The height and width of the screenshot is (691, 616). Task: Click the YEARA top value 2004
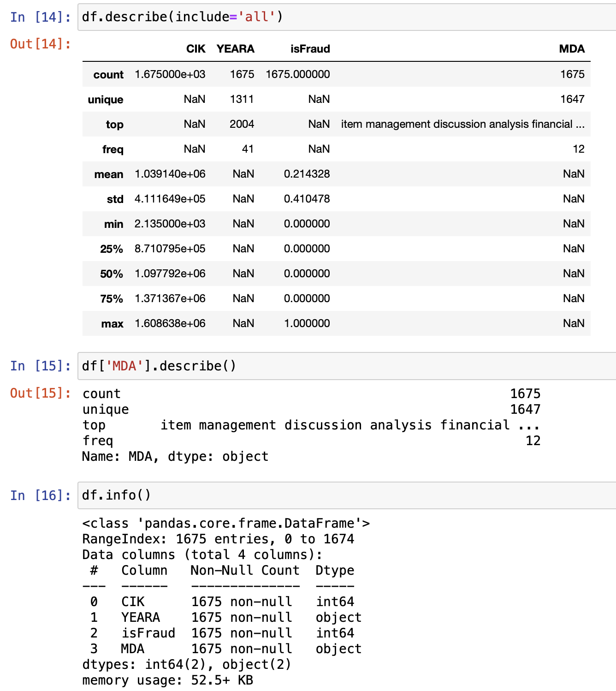pyautogui.click(x=242, y=124)
